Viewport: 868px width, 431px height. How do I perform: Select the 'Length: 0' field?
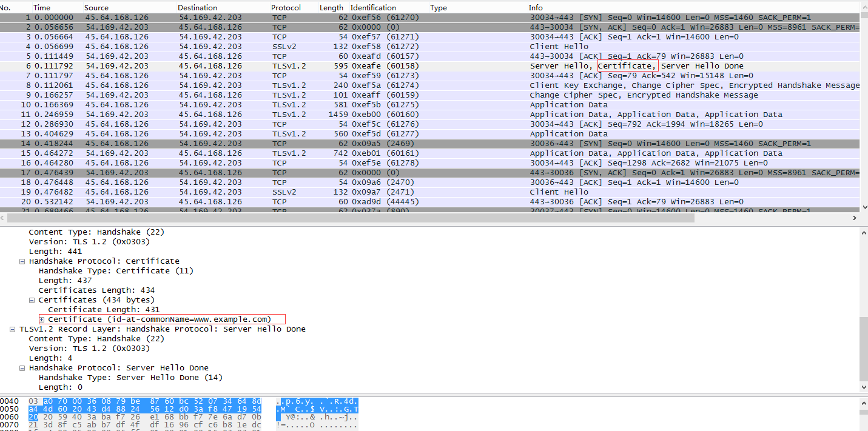pos(60,387)
